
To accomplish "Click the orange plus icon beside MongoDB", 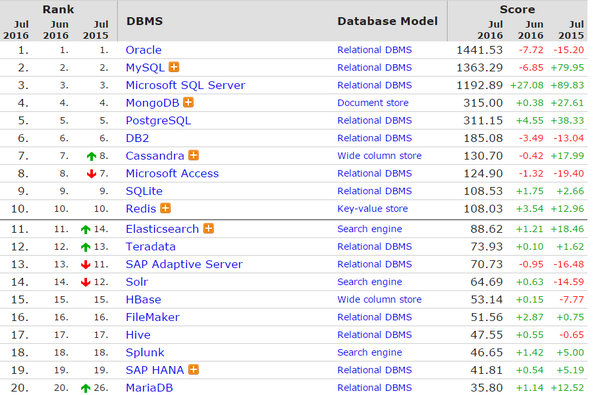I will tap(188, 102).
